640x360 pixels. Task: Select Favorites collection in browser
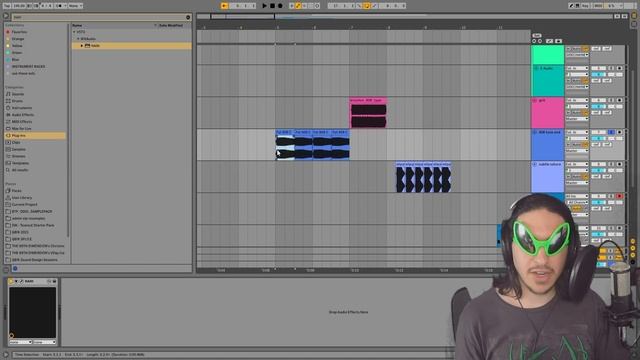pyautogui.click(x=19, y=32)
